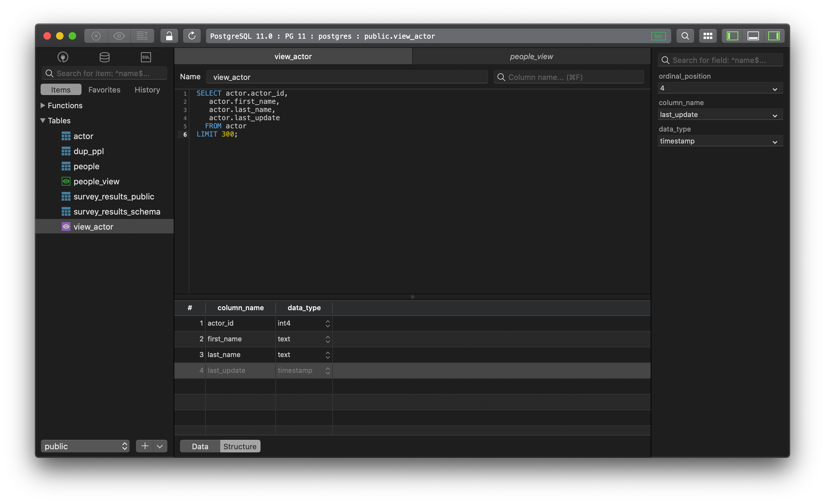Open the data_type timestamp dropdown
The width and height of the screenshot is (825, 504).
pyautogui.click(x=720, y=141)
